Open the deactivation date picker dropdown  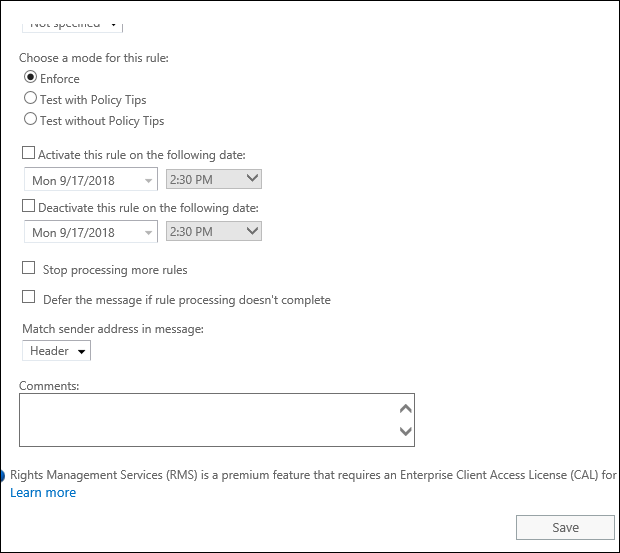pos(91,232)
